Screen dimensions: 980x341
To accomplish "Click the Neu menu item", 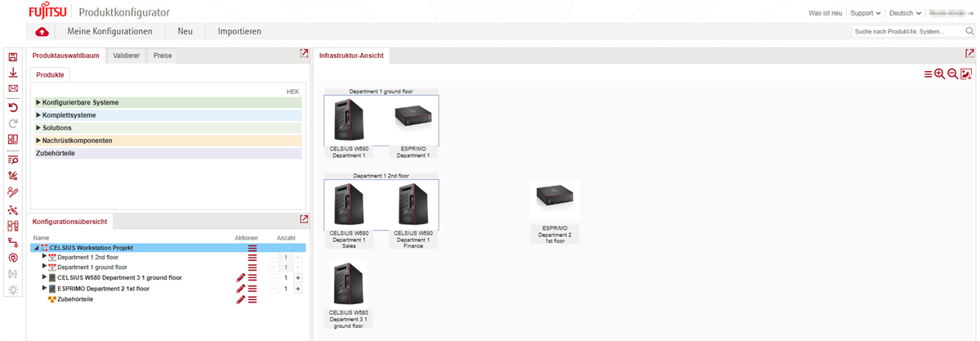I will 185,32.
